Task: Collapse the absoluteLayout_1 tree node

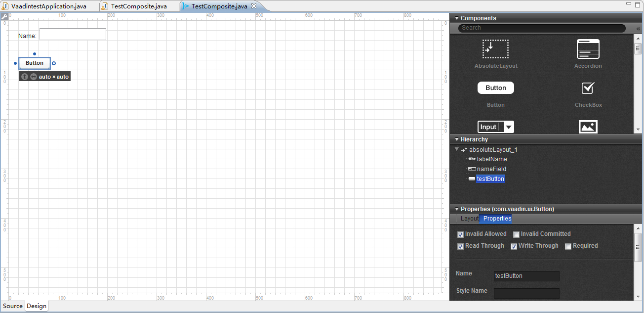Action: (x=457, y=149)
